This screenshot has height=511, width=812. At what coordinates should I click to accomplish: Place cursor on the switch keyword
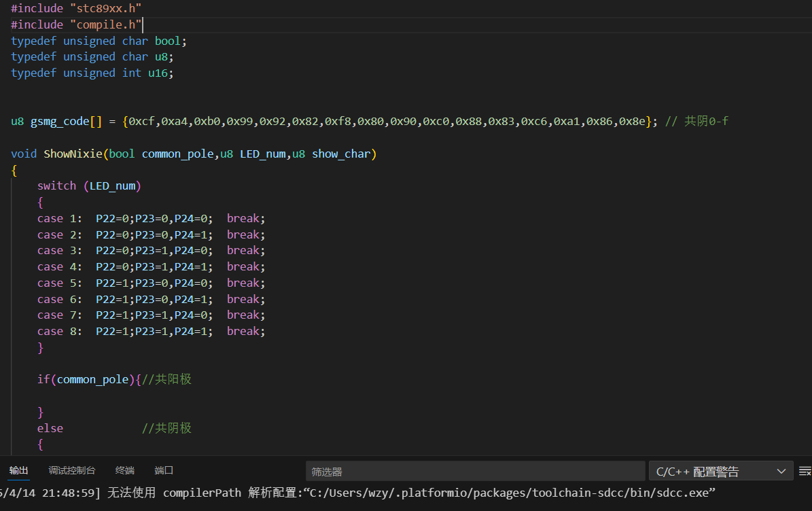[56, 186]
